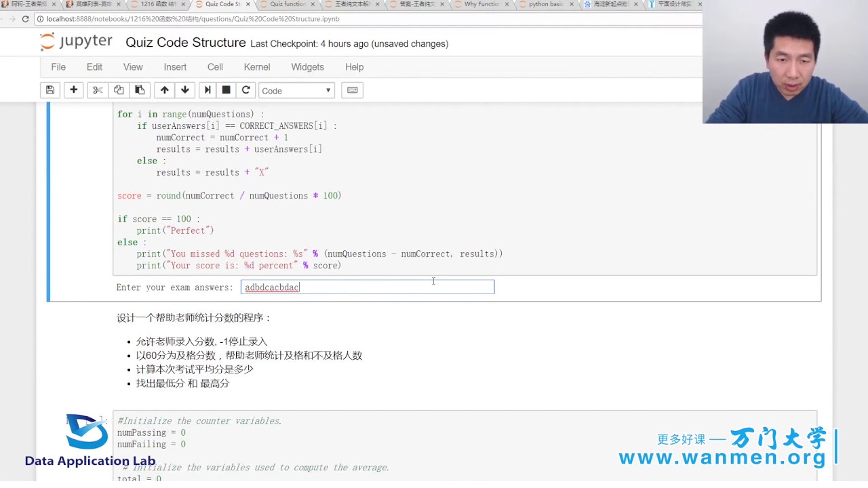Screen dimensions: 868x488
Task: Close the 'Why Function' browser tab
Action: [506, 4]
